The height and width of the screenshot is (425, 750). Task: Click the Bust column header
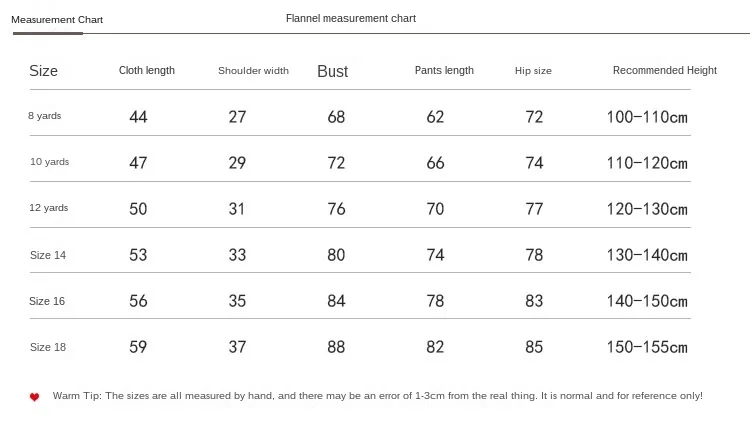tap(332, 71)
